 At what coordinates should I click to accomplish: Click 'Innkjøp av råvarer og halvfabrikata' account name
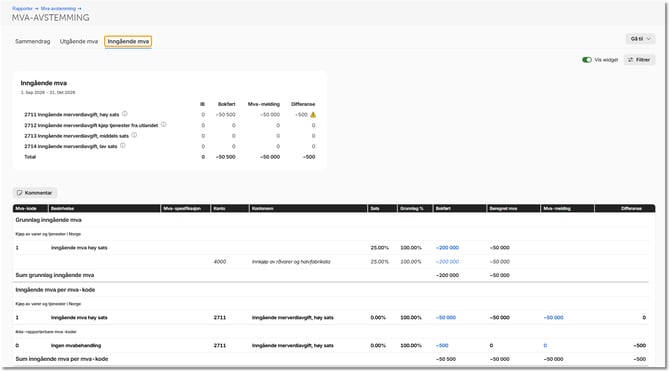291,262
